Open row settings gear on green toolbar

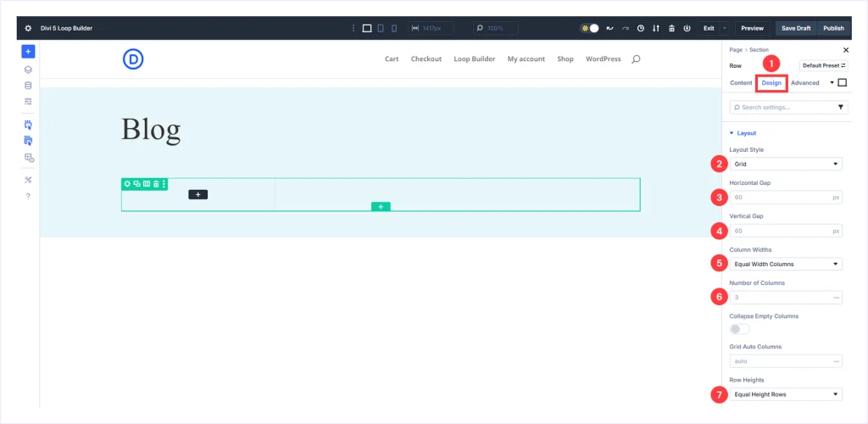tap(127, 184)
